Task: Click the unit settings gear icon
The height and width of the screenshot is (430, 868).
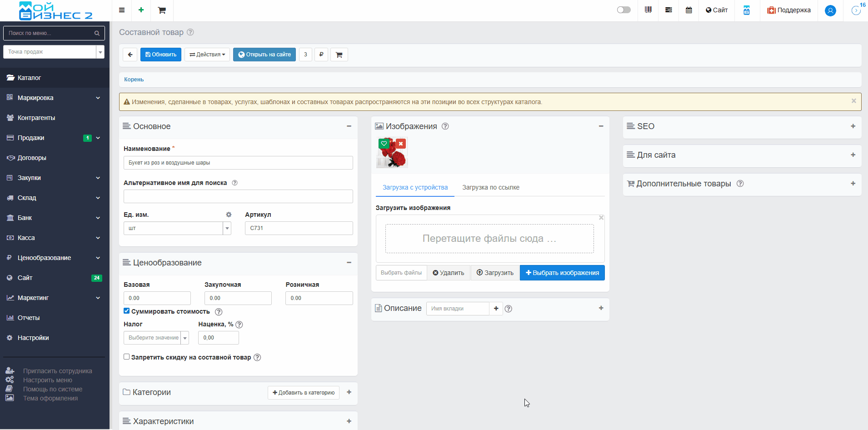Action: tap(229, 215)
